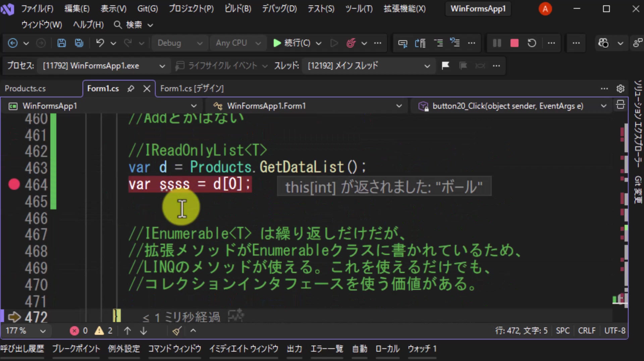Go to previous issue up arrow
Image resolution: width=644 pixels, height=361 pixels.
coord(127,331)
